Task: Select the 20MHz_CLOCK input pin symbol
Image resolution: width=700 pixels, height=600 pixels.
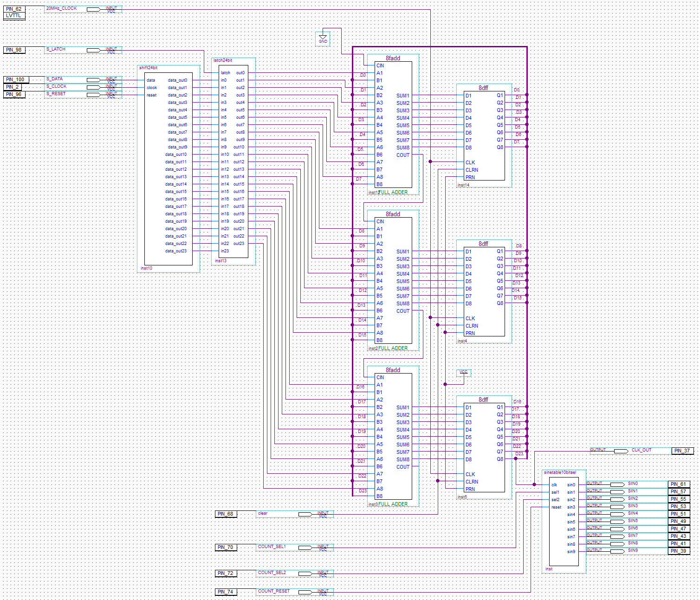Action: tap(93, 9)
